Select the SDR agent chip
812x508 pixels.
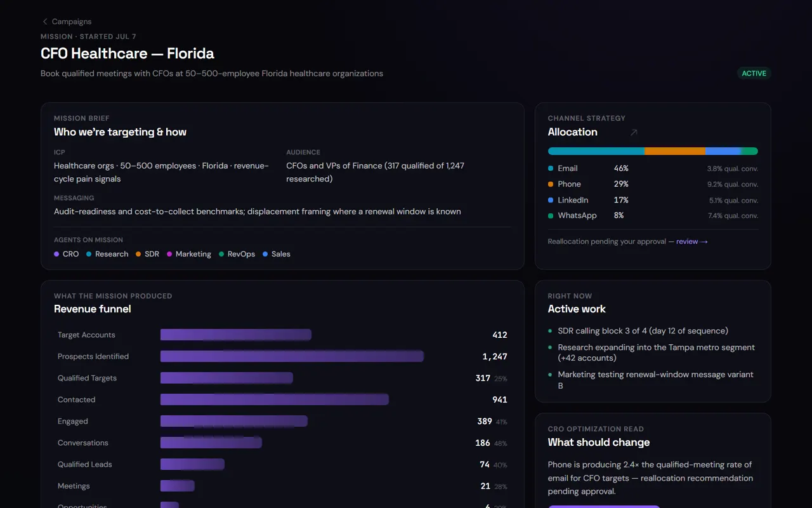tap(147, 254)
